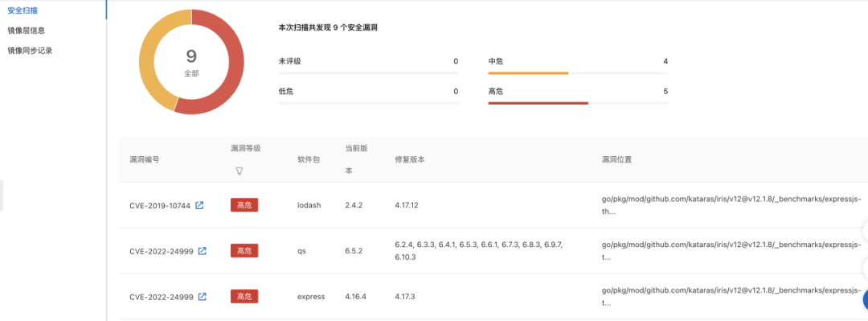The image size is (868, 321).
Task: Click the 漏洞位置 column header
Action: pyautogui.click(x=616, y=159)
